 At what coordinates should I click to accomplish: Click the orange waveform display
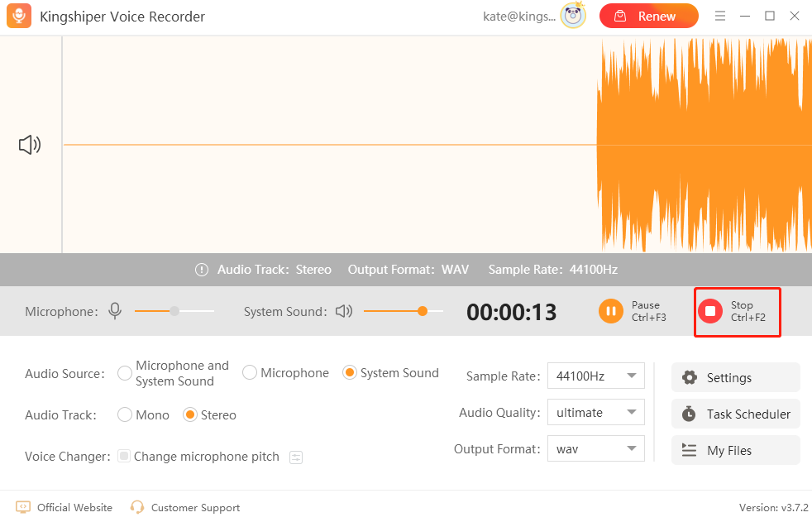pyautogui.click(x=705, y=145)
